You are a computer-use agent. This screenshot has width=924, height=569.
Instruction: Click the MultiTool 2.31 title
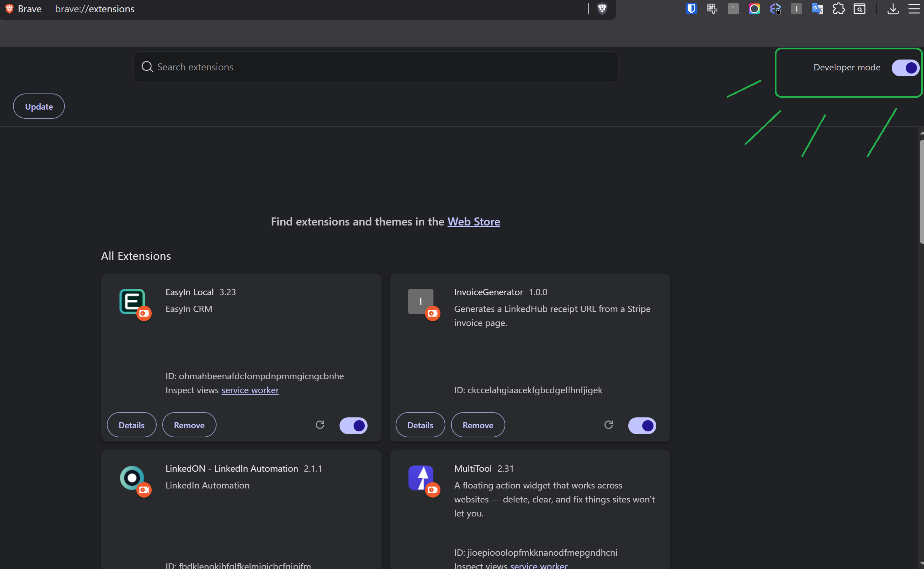484,469
